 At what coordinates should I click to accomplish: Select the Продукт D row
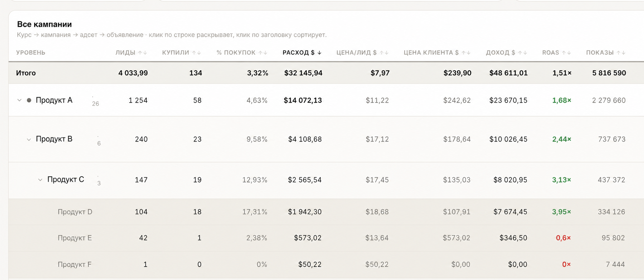326,212
